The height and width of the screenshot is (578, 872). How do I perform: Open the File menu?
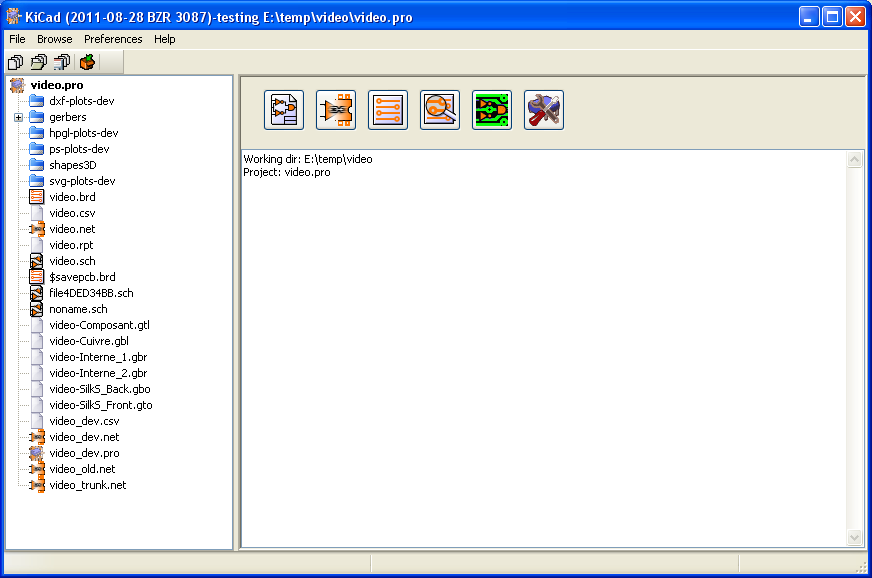(x=17, y=39)
